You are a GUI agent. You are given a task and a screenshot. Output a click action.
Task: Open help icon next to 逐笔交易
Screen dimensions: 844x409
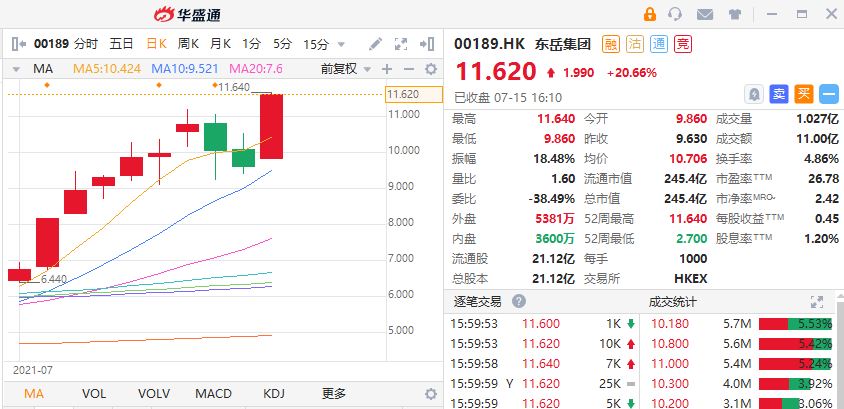coord(519,301)
